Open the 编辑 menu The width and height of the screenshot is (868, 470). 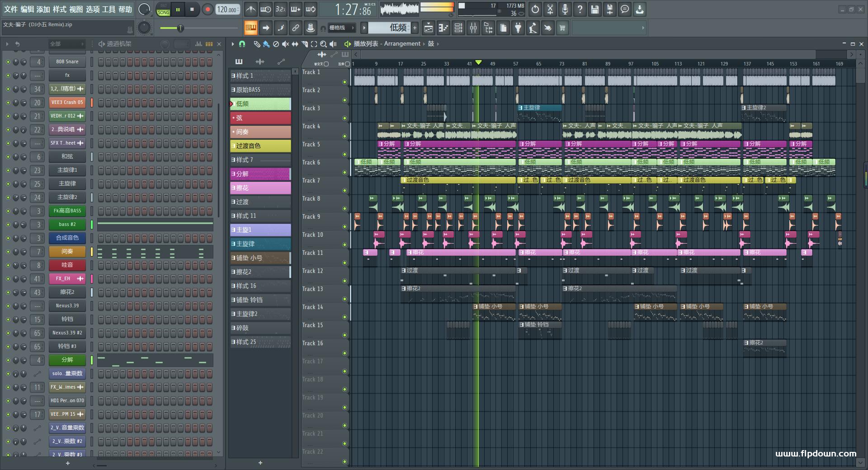pos(27,9)
